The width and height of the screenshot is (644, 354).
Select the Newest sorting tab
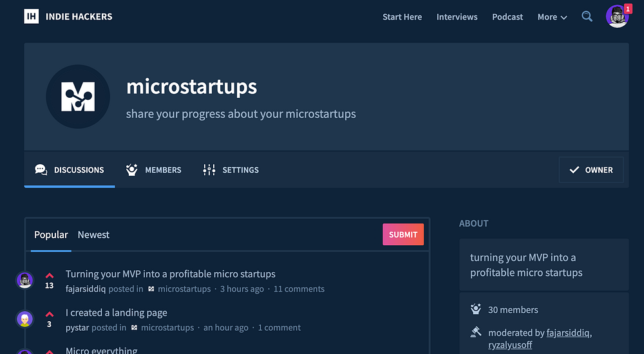pyautogui.click(x=93, y=234)
